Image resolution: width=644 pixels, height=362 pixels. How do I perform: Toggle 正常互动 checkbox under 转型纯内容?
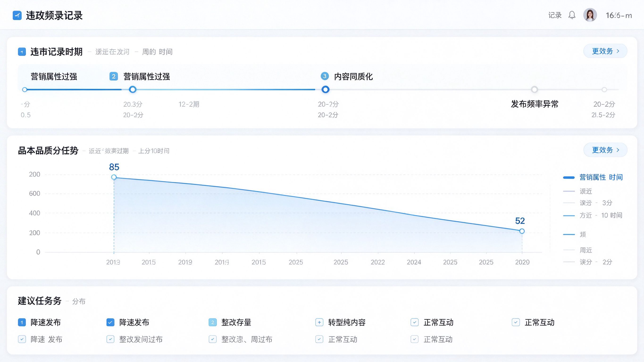(x=319, y=339)
